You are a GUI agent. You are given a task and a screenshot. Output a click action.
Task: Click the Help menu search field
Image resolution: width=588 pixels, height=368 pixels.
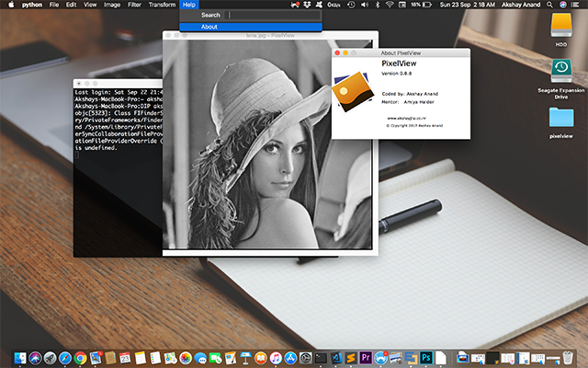click(x=274, y=15)
